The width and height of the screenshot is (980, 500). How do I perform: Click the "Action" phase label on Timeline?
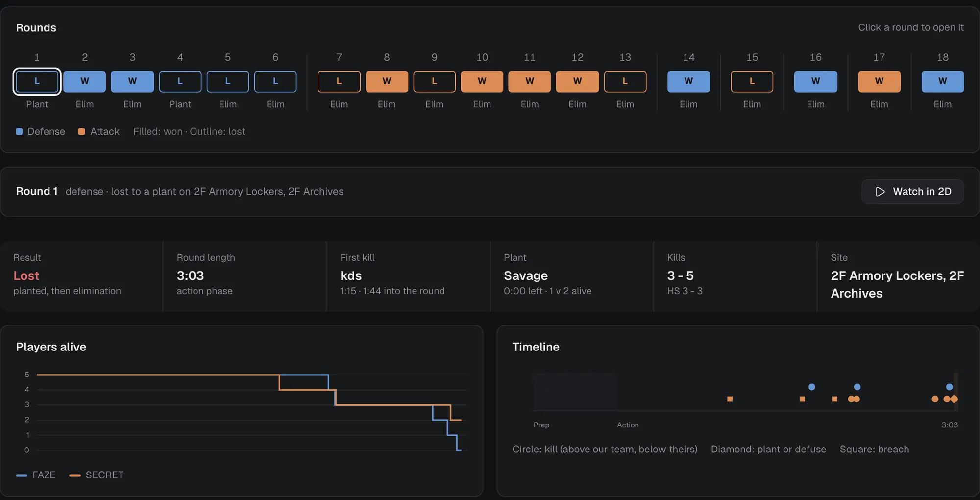pos(628,425)
